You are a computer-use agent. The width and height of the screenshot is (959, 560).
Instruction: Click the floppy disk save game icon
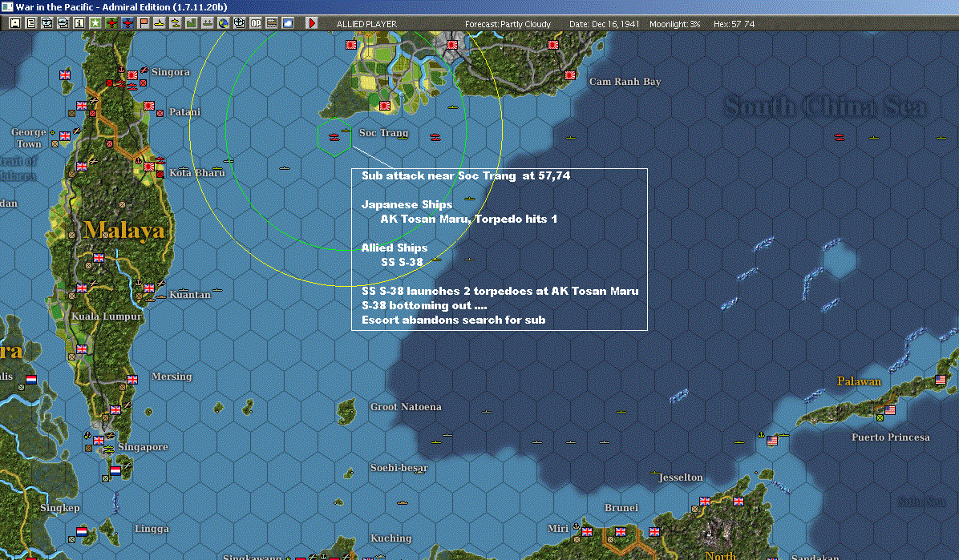(15, 23)
